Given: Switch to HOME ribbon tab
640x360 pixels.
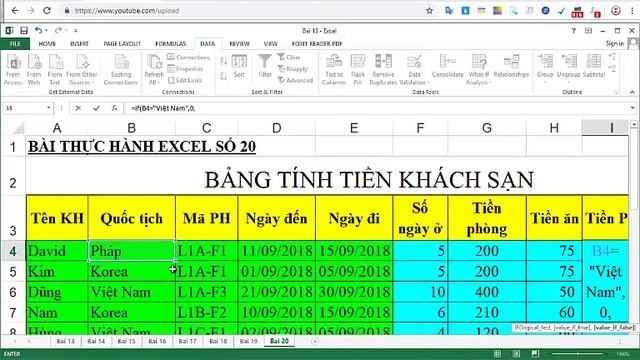Looking at the screenshot, I should [47, 44].
